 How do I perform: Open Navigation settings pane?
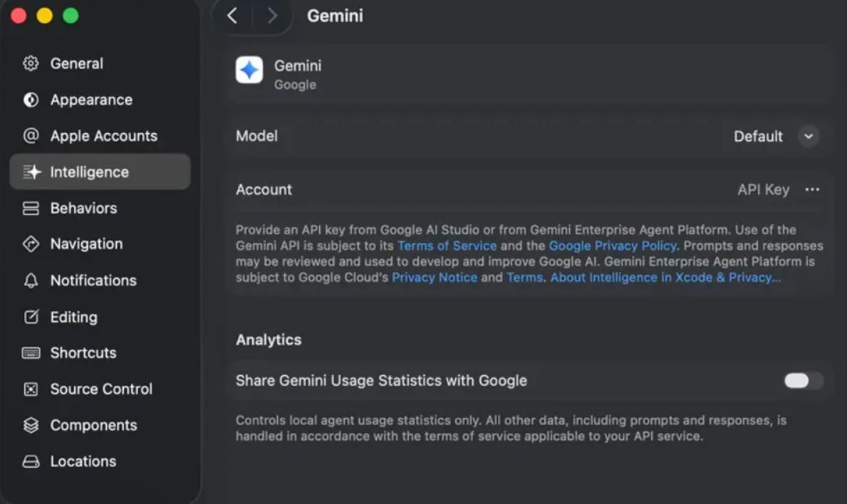(100, 244)
